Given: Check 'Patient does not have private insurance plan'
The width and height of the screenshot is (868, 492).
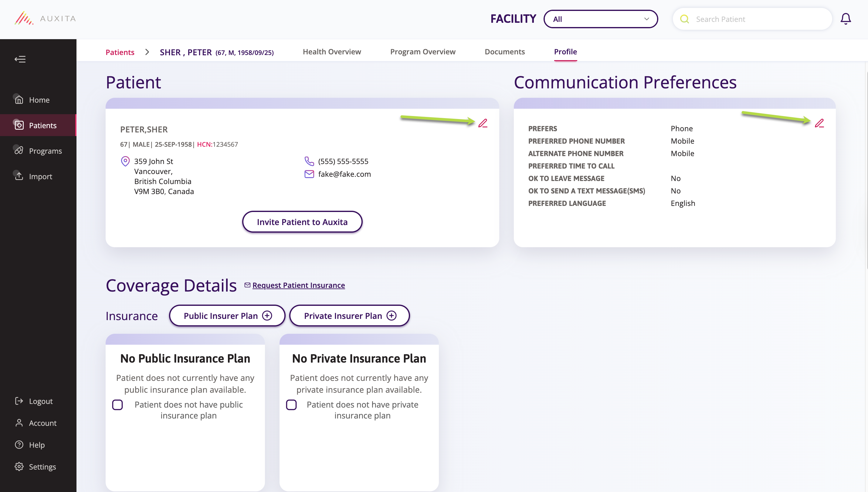Looking at the screenshot, I should point(291,405).
